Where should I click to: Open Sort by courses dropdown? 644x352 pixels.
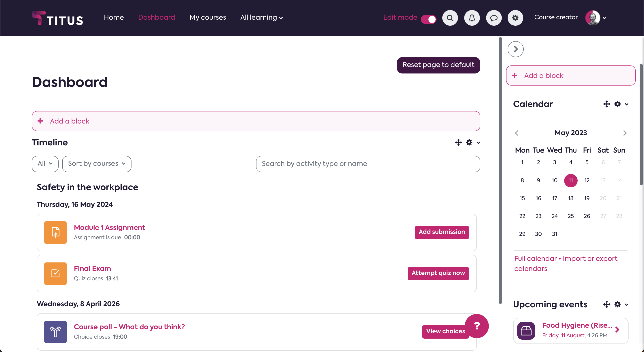[97, 164]
